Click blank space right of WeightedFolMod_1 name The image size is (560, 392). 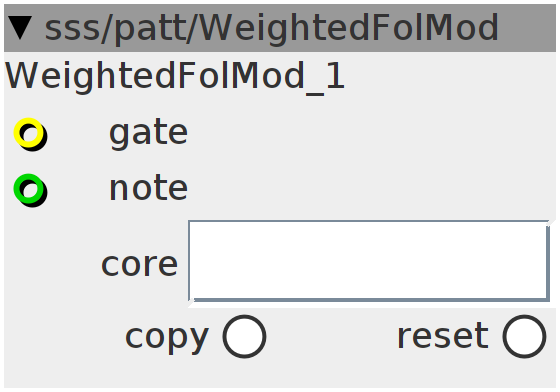tap(450, 77)
